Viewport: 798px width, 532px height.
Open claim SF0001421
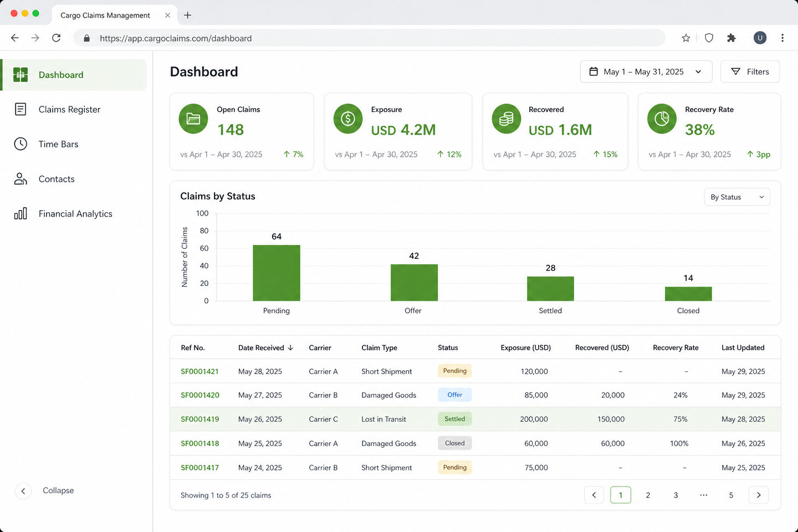click(199, 371)
